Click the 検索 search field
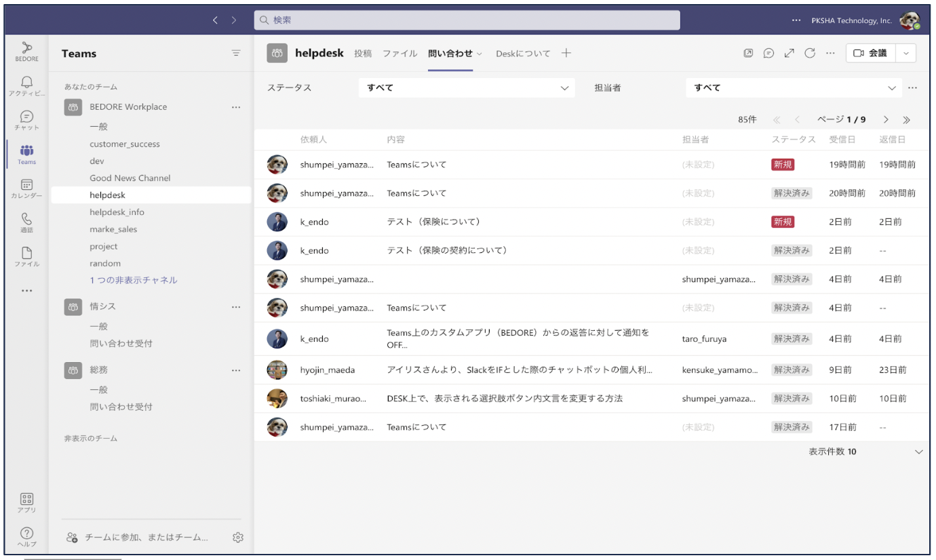The height and width of the screenshot is (560, 936). point(467,20)
